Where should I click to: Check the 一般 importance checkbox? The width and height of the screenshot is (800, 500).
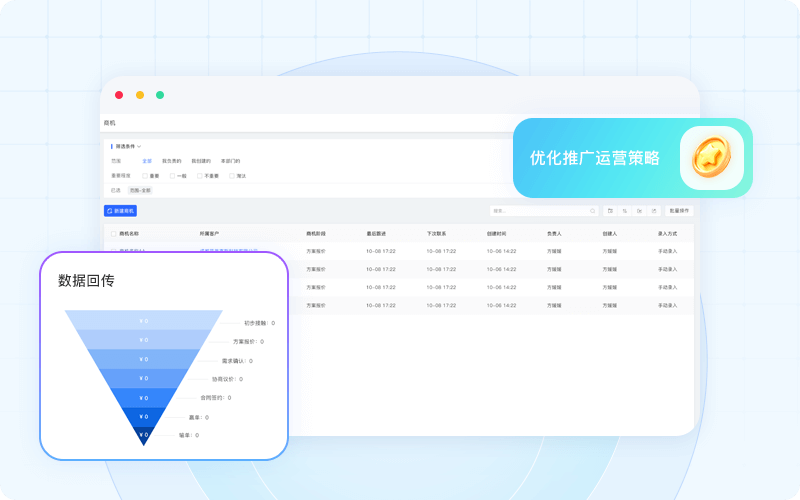172,175
